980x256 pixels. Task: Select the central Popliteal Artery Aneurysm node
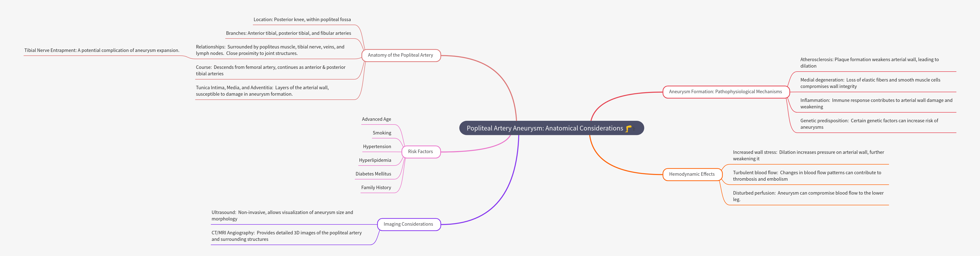551,128
